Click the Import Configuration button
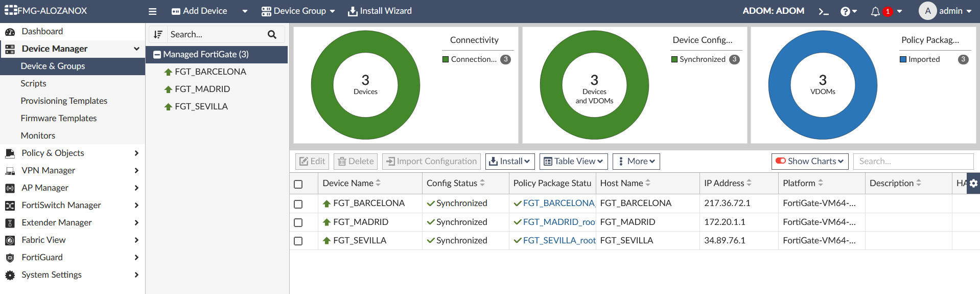This screenshot has width=980, height=294. (432, 162)
